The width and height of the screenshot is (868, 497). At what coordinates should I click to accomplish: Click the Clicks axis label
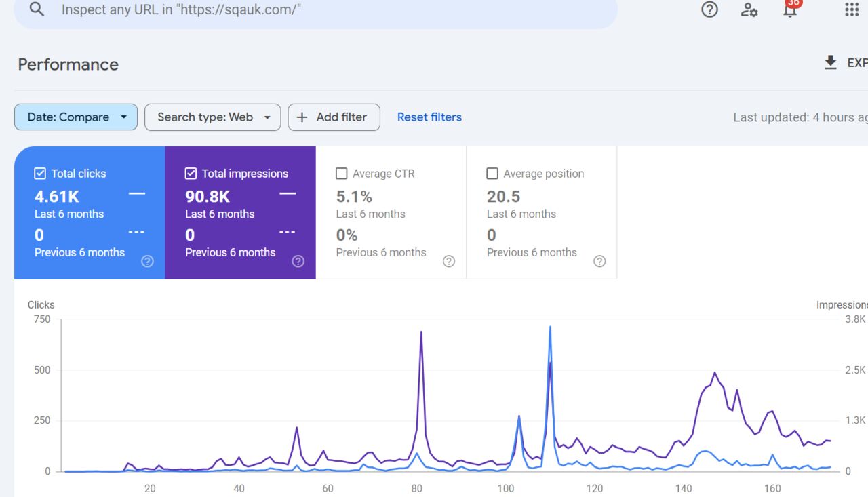click(41, 305)
